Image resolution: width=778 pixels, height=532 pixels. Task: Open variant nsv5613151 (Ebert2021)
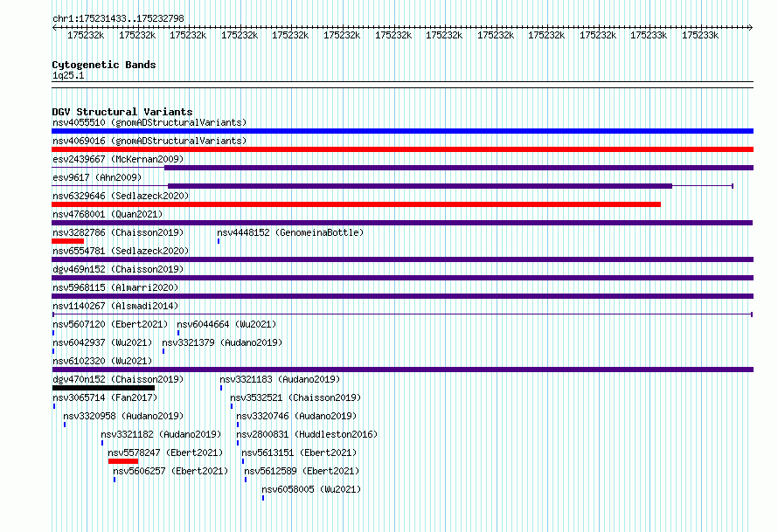tap(299, 453)
